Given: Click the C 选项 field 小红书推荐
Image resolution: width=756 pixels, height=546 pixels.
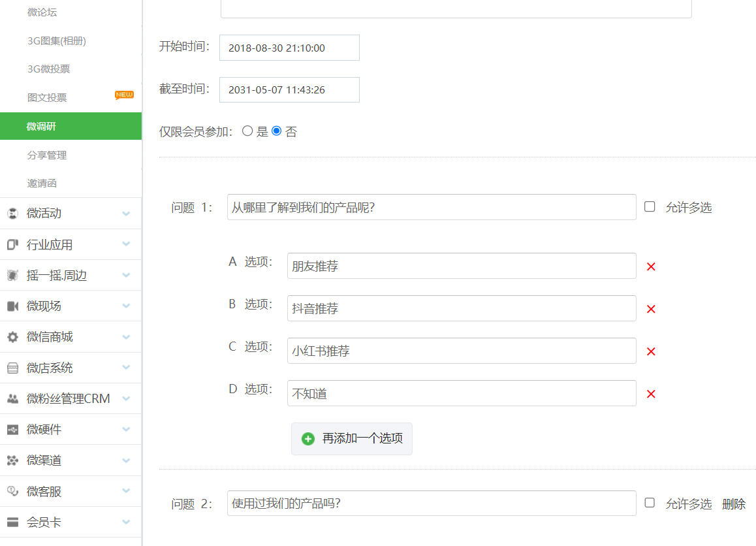Looking at the screenshot, I should click(462, 351).
